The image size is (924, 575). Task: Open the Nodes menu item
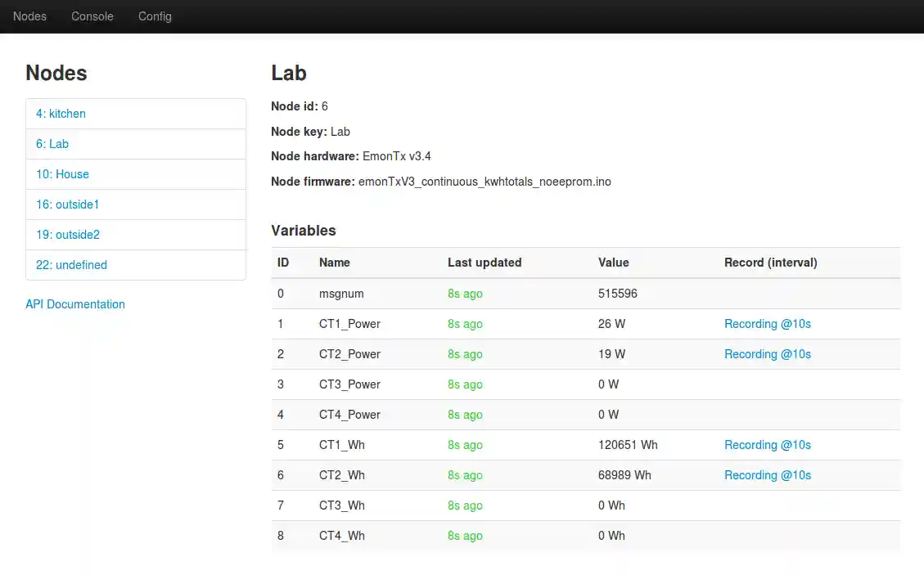pos(29,16)
